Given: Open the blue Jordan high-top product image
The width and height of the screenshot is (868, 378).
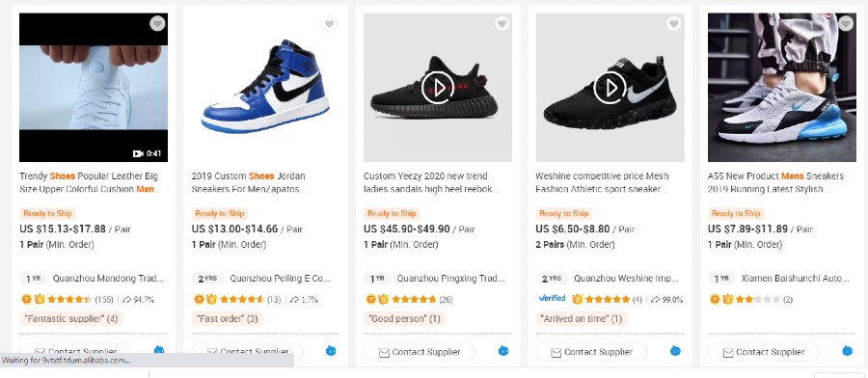Looking at the screenshot, I should pyautogui.click(x=266, y=88).
